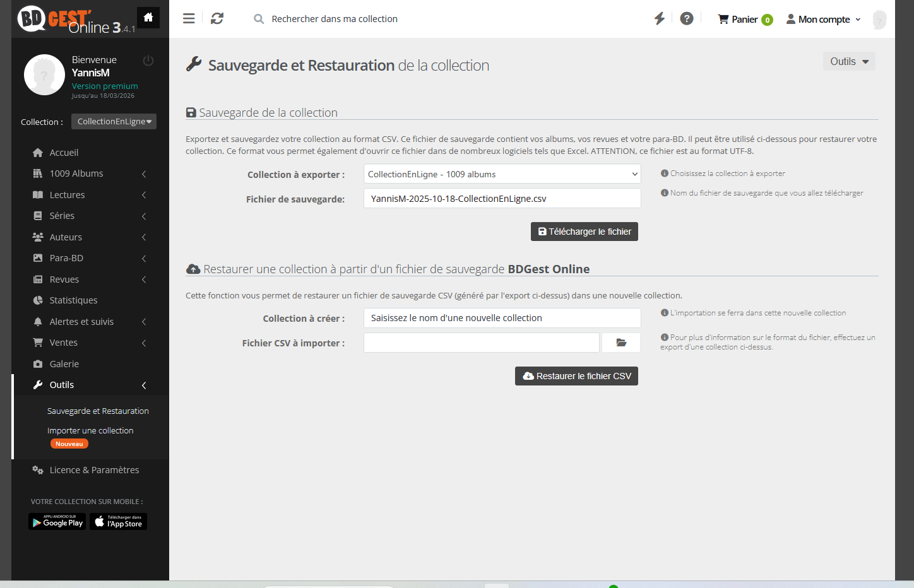Browse for CSV with the folder icon
The height and width of the screenshot is (588, 914).
click(621, 343)
